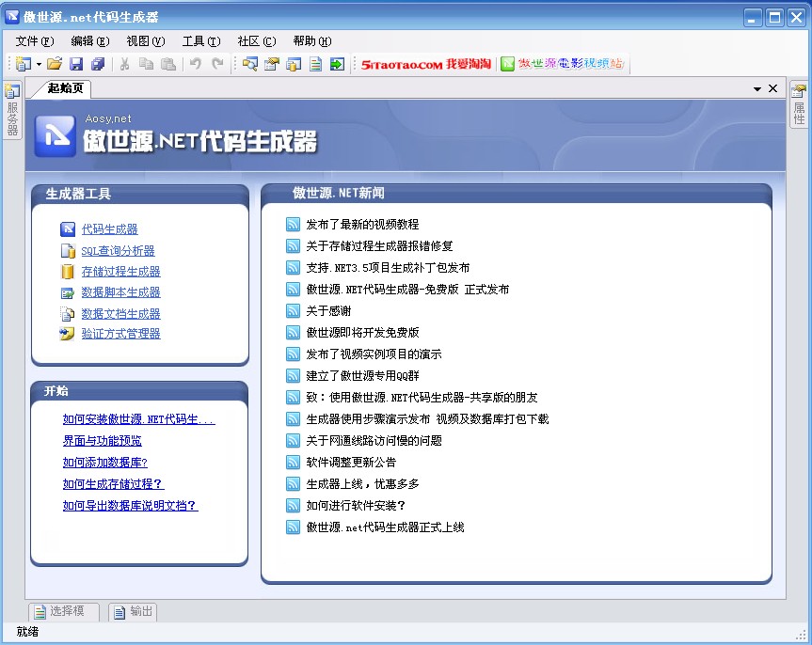
Task: Open the 属性 side panel
Action: (x=799, y=104)
